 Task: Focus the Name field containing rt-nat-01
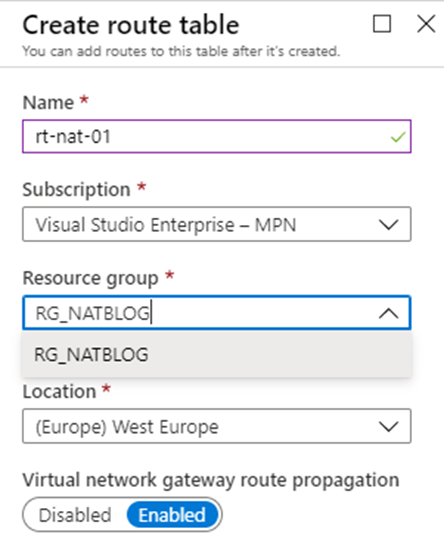tap(217, 137)
